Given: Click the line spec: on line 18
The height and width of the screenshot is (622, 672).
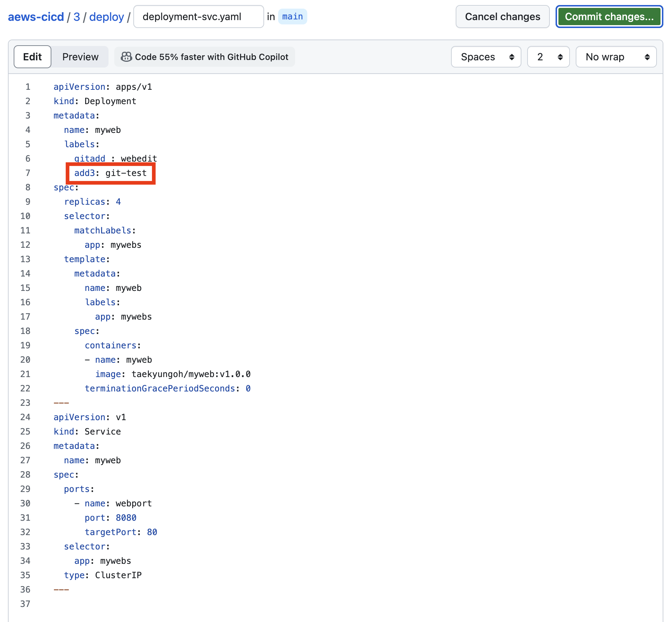Looking at the screenshot, I should pyautogui.click(x=87, y=331).
